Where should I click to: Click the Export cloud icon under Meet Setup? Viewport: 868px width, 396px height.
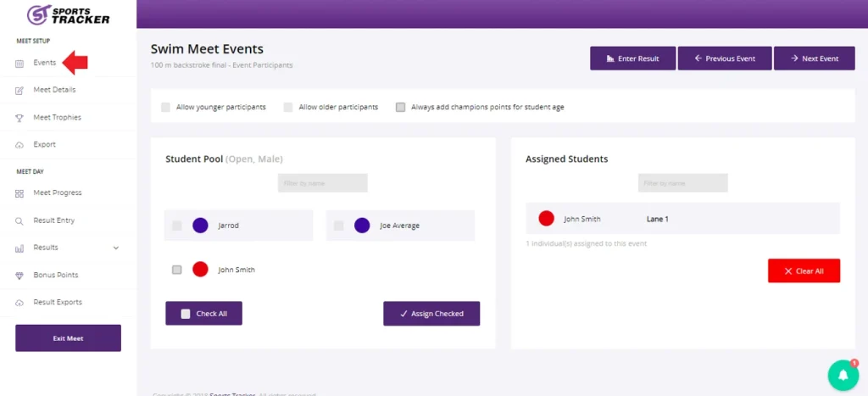(x=19, y=145)
